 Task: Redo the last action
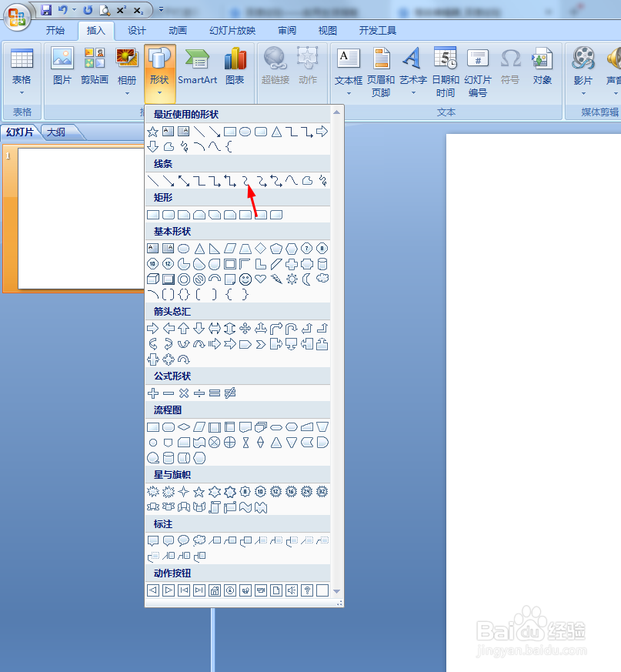point(88,10)
